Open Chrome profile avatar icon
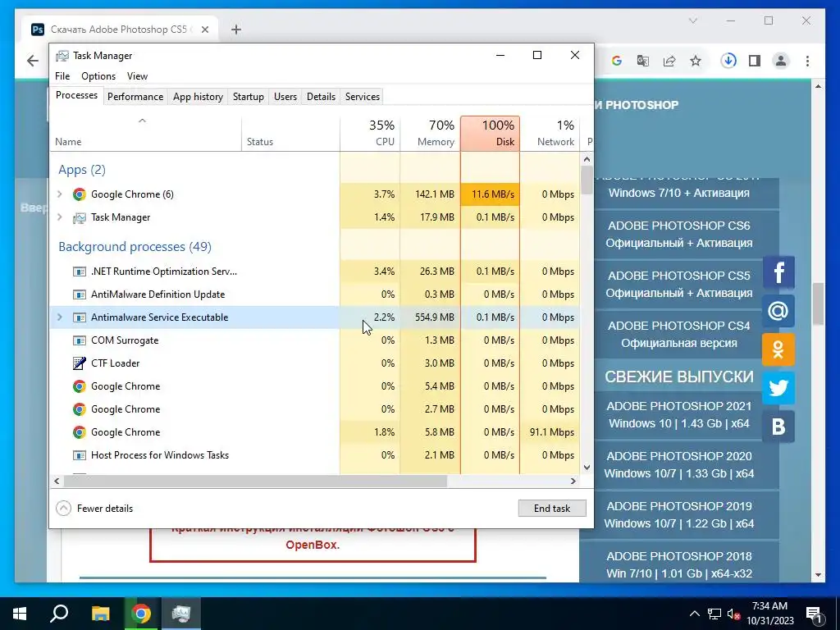Image resolution: width=840 pixels, height=630 pixels. 781,61
